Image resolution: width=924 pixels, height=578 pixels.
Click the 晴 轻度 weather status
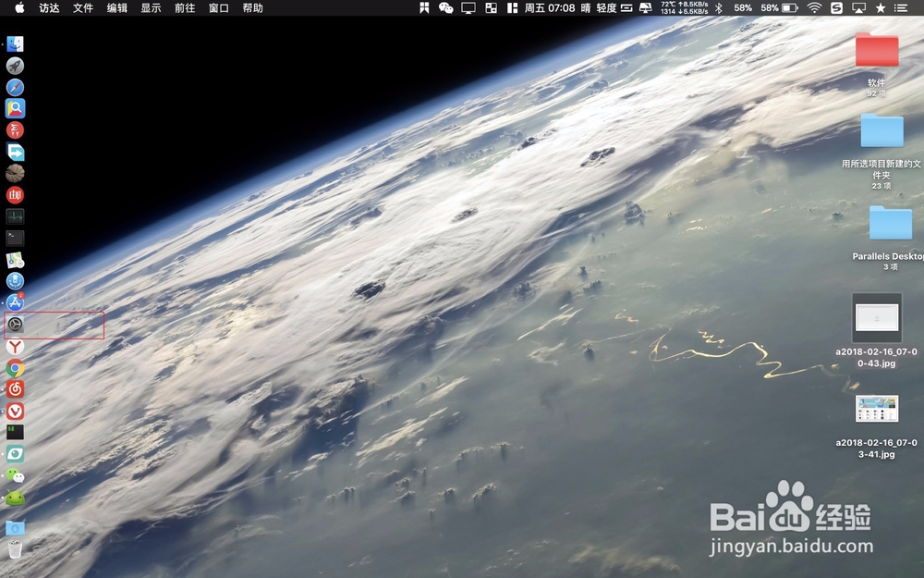click(599, 7)
